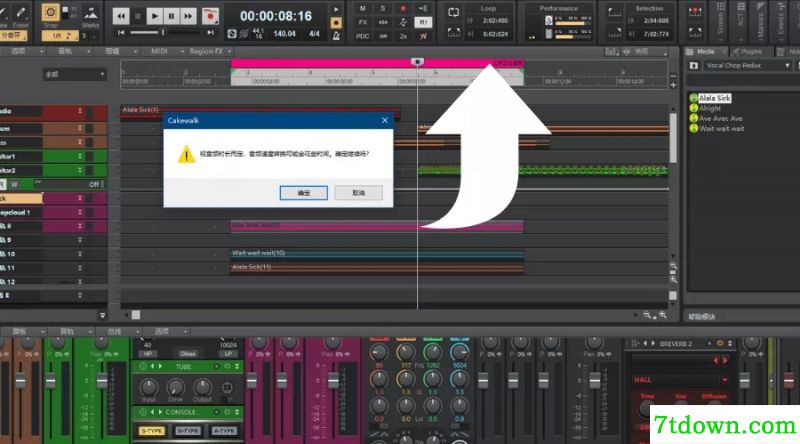This screenshot has height=444, width=800.
Task: Jump to project end icon
Action: [210, 33]
